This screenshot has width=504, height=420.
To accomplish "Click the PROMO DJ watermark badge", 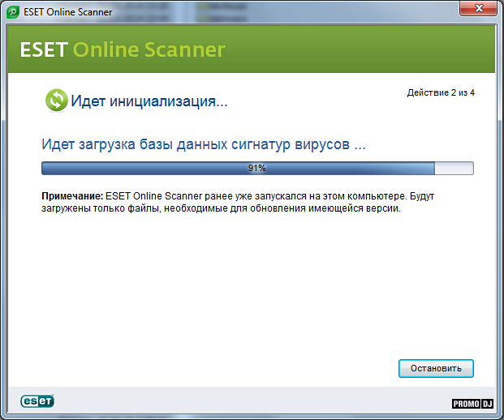I will point(472,404).
